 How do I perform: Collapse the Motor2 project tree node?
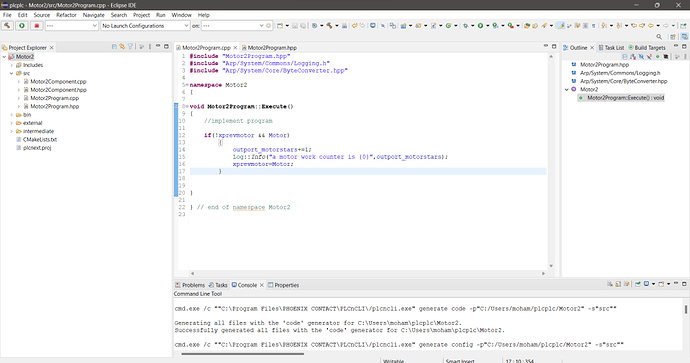[4, 57]
